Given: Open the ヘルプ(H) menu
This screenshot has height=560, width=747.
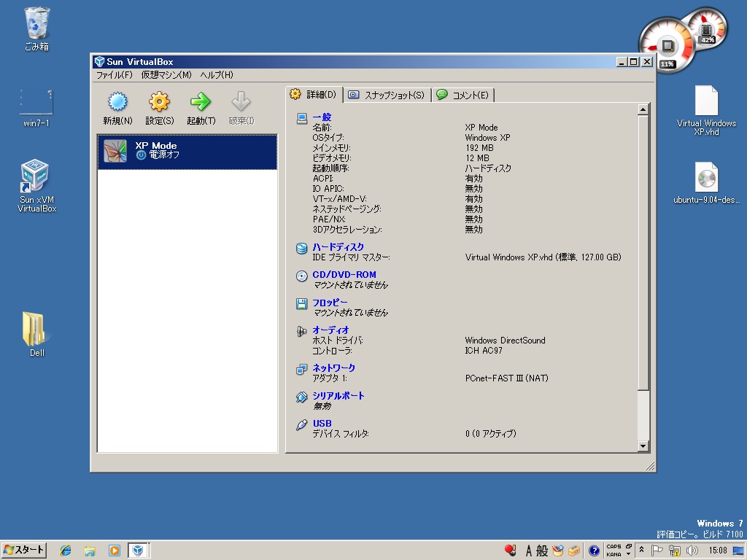Looking at the screenshot, I should click(x=217, y=75).
